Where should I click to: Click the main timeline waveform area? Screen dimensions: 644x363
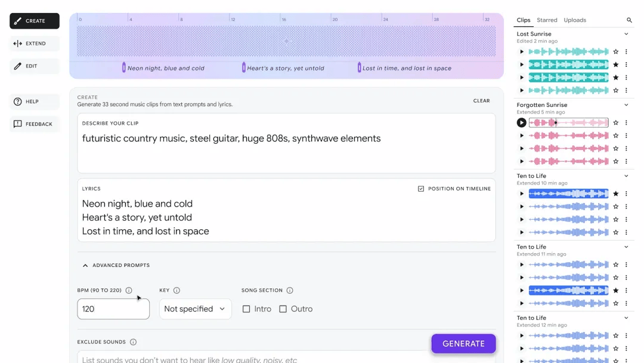[x=286, y=41]
